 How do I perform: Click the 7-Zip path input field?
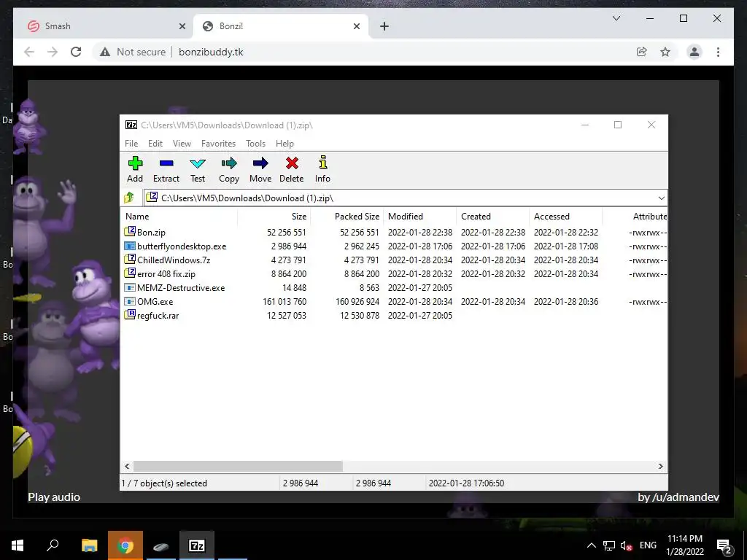406,198
